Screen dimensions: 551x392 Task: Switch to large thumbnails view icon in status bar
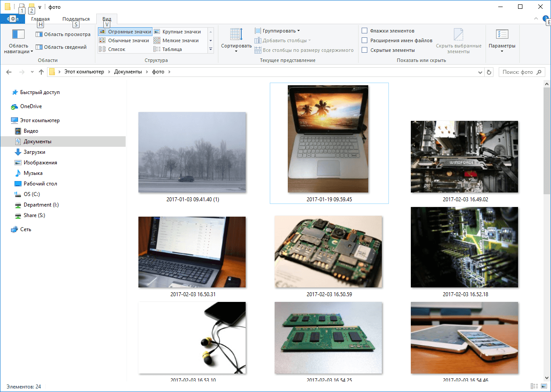tap(543, 386)
